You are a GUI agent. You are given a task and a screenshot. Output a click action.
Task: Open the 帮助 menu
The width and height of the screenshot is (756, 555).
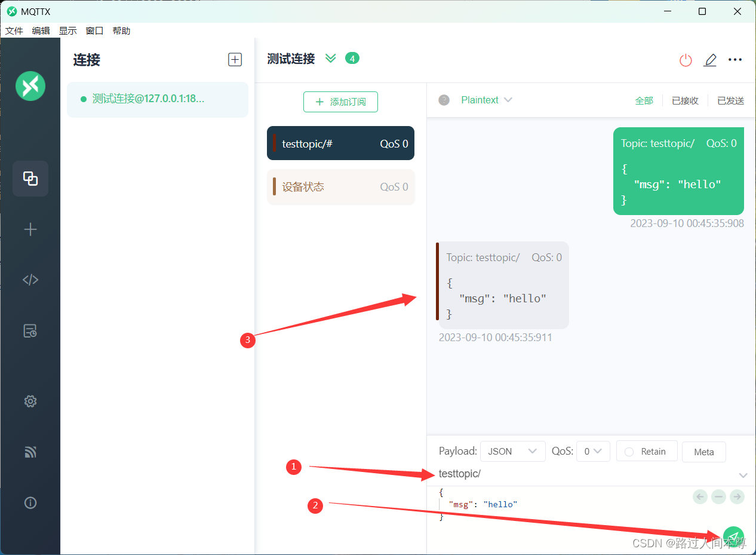(121, 30)
